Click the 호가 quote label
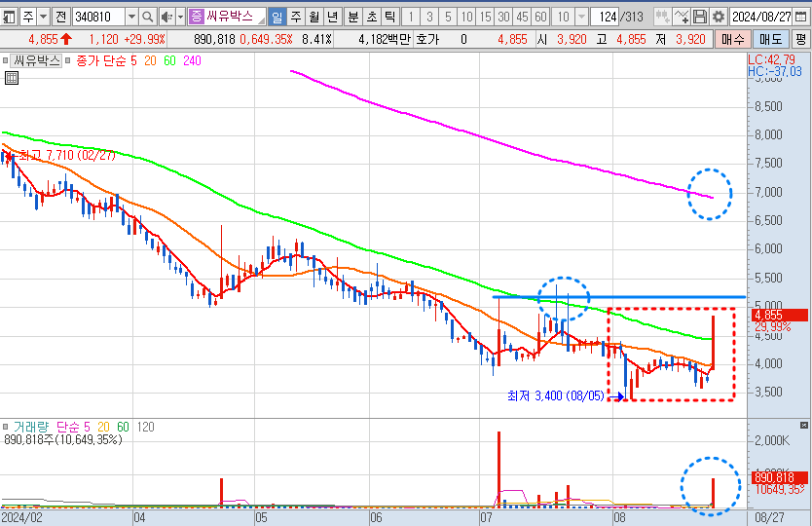 click(x=426, y=39)
